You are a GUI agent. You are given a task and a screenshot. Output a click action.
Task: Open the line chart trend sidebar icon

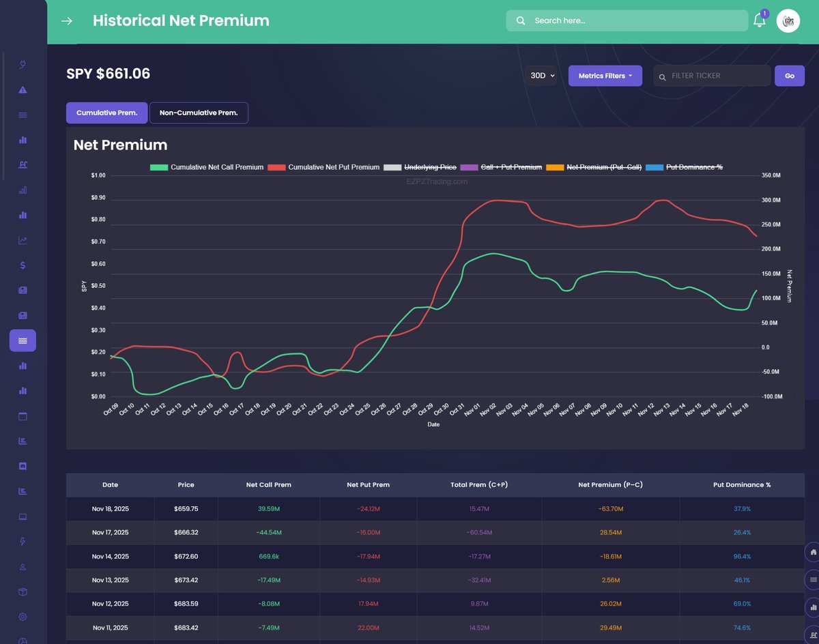pos(23,240)
